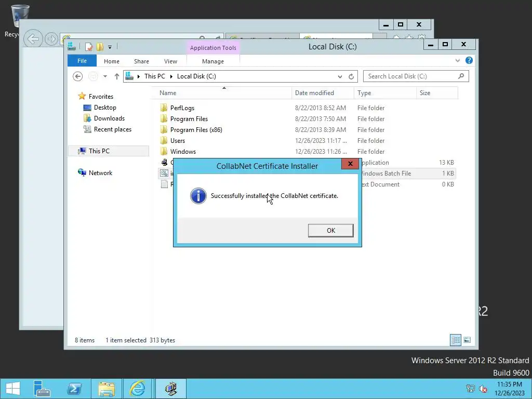This screenshot has width=532, height=399.
Task: Go back in Explorer navigation
Action: pyautogui.click(x=78, y=76)
